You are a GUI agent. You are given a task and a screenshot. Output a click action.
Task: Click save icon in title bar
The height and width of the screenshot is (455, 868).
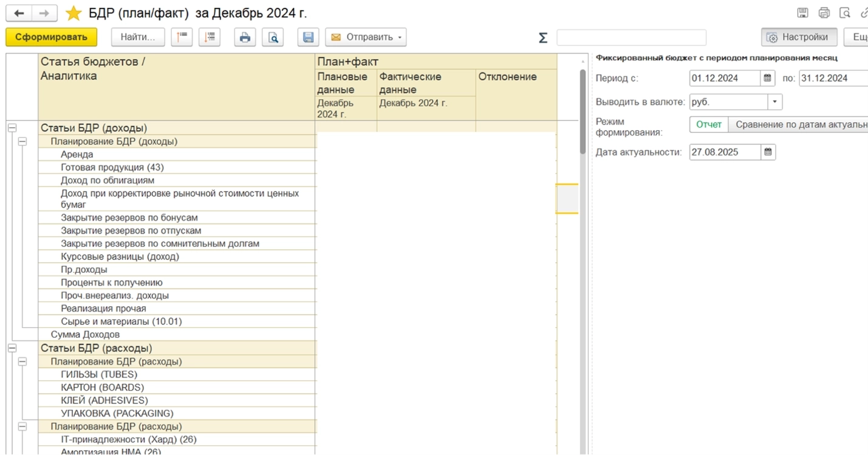coord(802,13)
